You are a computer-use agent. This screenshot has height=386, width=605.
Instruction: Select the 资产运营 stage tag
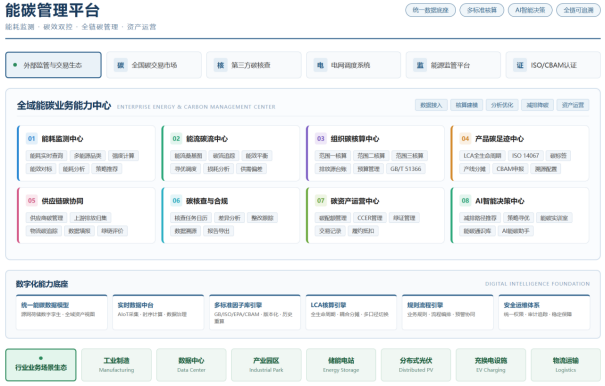pos(573,105)
